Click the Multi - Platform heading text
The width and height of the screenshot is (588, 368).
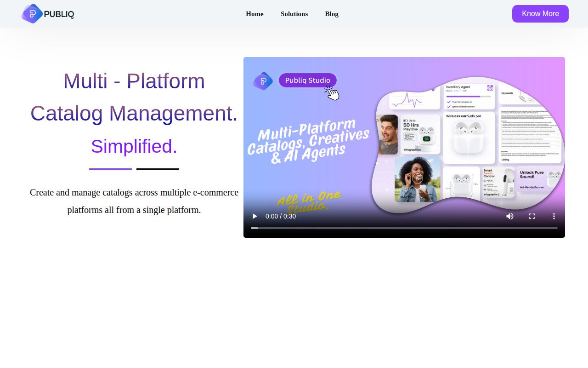pos(134,81)
